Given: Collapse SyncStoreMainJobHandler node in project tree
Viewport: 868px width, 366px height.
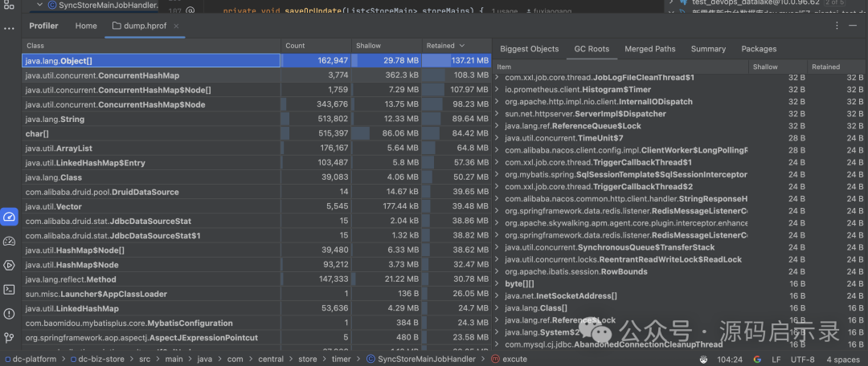Looking at the screenshot, I should pos(40,5).
